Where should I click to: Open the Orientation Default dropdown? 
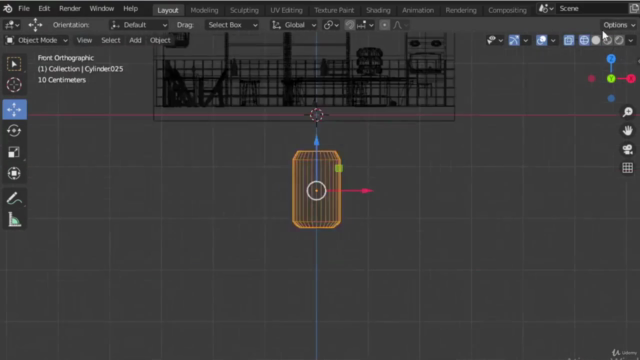click(139, 25)
